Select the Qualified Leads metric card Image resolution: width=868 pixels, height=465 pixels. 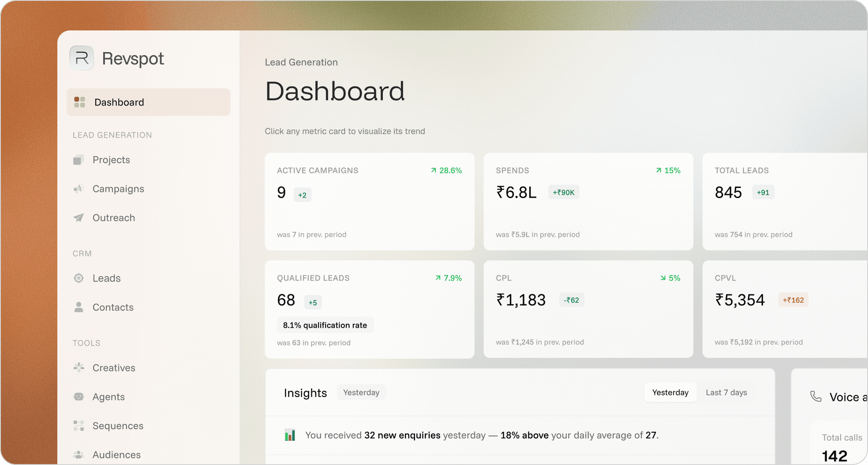(370, 309)
